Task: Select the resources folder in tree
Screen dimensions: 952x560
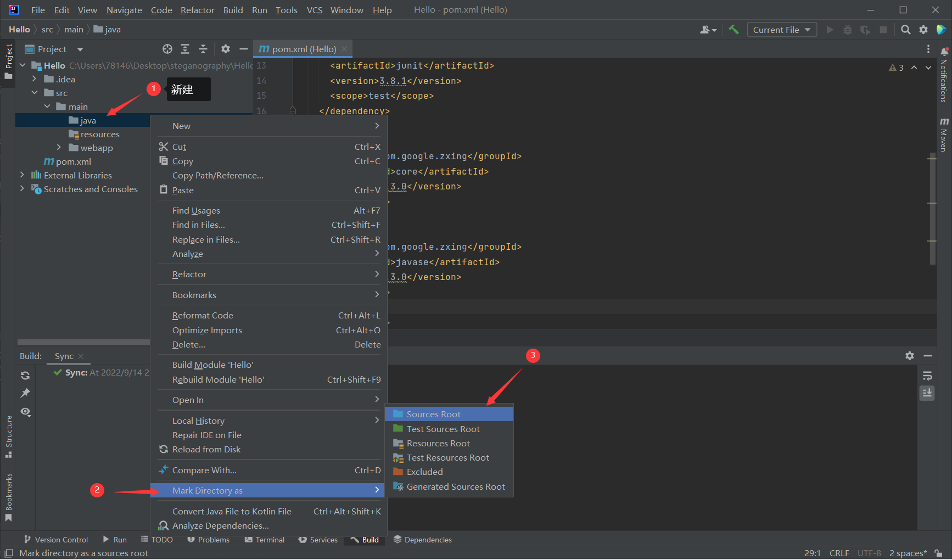Action: coord(94,134)
